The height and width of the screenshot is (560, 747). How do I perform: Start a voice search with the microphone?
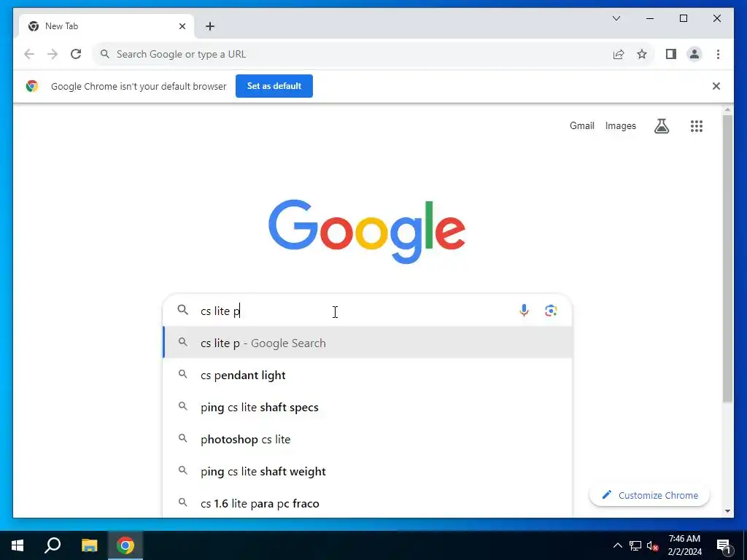coord(524,311)
